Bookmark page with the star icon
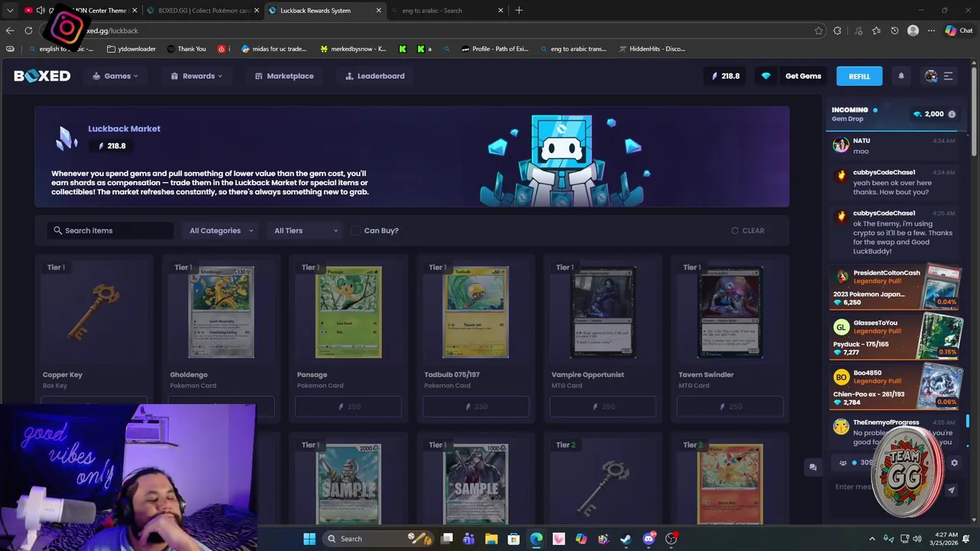Image resolution: width=980 pixels, height=551 pixels. (x=818, y=31)
